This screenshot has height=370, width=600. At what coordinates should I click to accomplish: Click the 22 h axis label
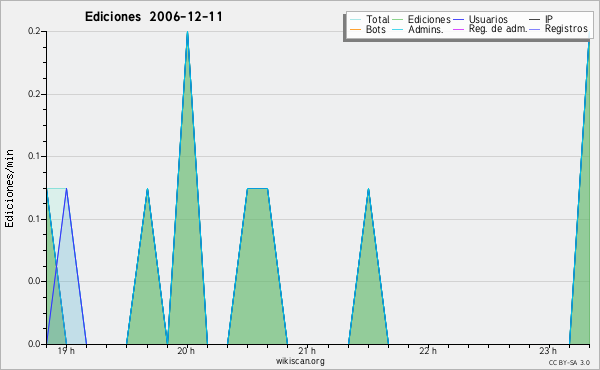click(x=427, y=351)
